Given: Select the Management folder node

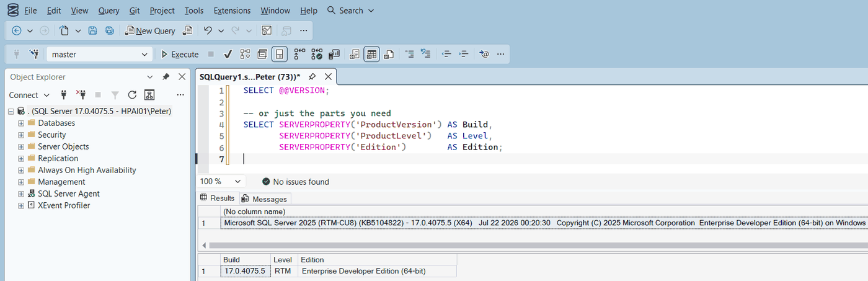Looking at the screenshot, I should coord(61,182).
